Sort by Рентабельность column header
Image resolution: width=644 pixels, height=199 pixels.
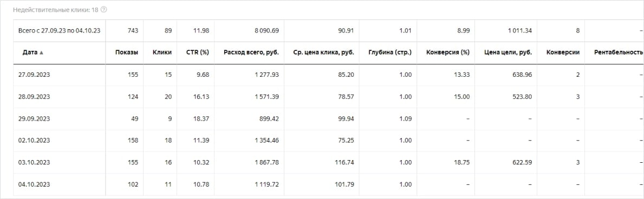pyautogui.click(x=618, y=52)
